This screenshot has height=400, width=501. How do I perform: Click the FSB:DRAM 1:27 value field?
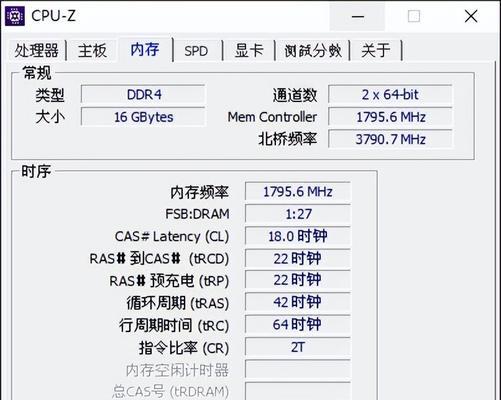pos(298,214)
